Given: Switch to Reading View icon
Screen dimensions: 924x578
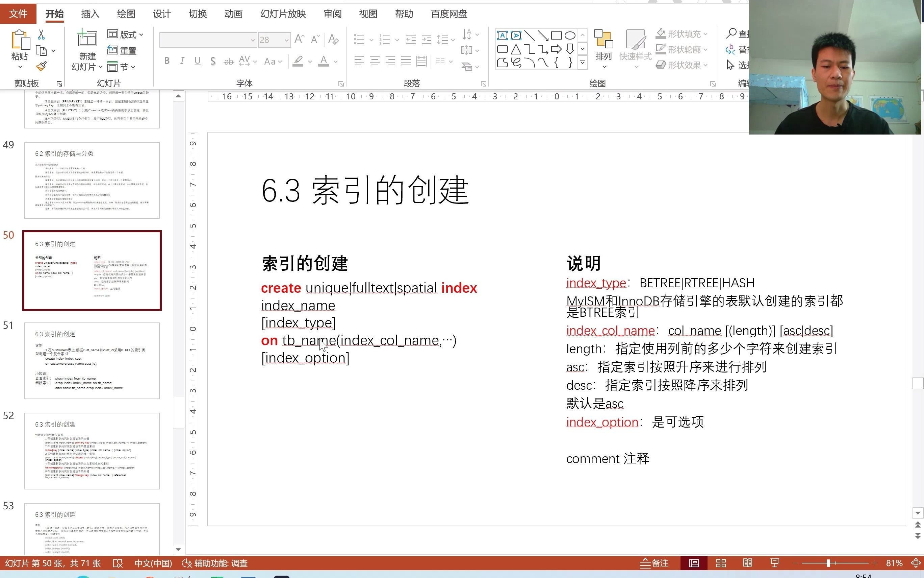Looking at the screenshot, I should tap(748, 563).
